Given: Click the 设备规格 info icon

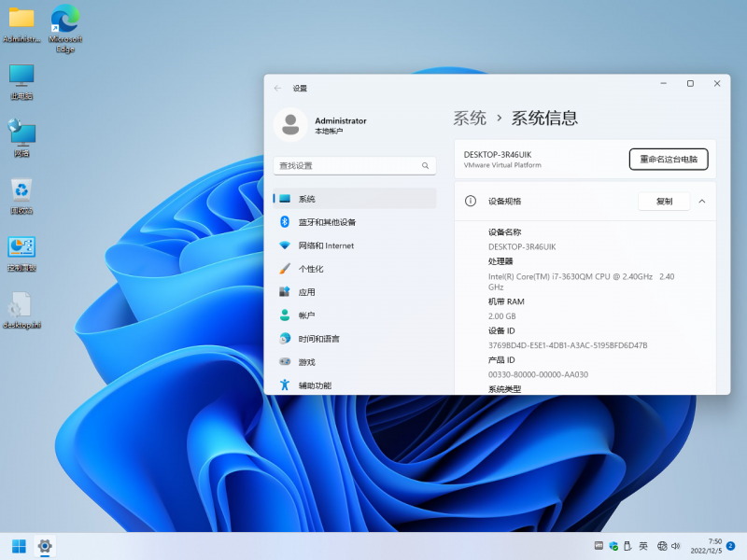Looking at the screenshot, I should 471,201.
